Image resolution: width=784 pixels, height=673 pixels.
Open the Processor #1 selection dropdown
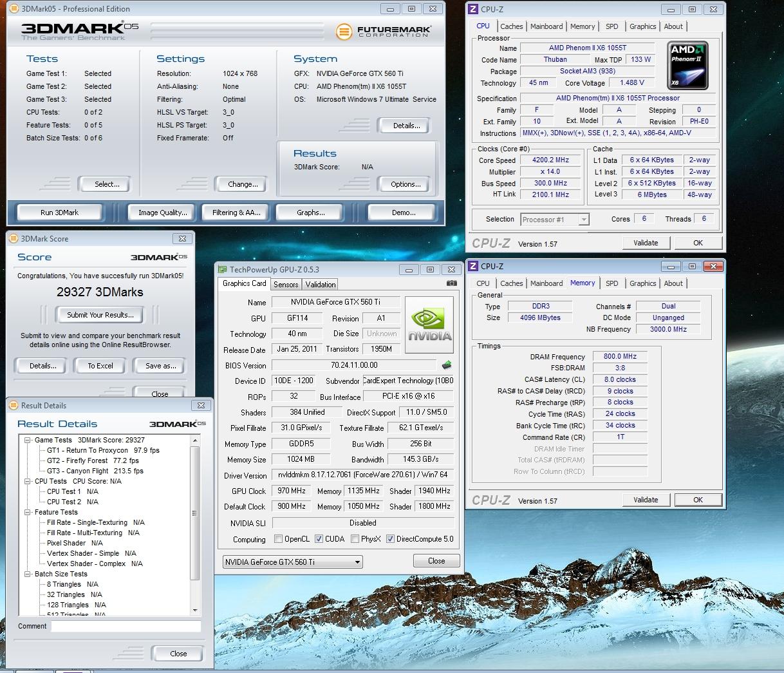coord(555,220)
